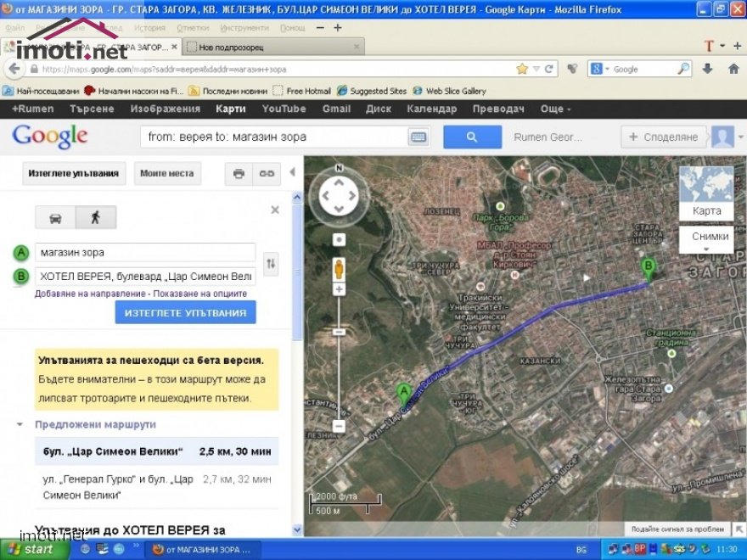Reload the page with the refresh icon
Viewport: 747px width, 560px height.
click(x=549, y=69)
